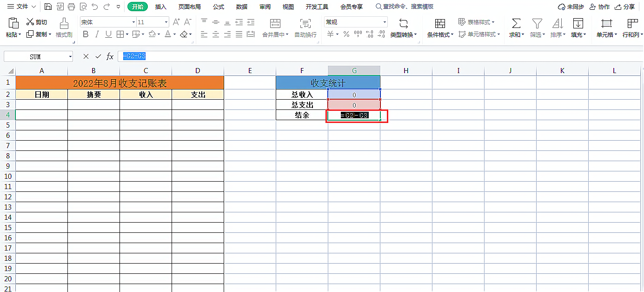Viewport: 644px width, 292px height.
Task: Switch to the Formulas (公式) tab
Action: [x=219, y=7]
